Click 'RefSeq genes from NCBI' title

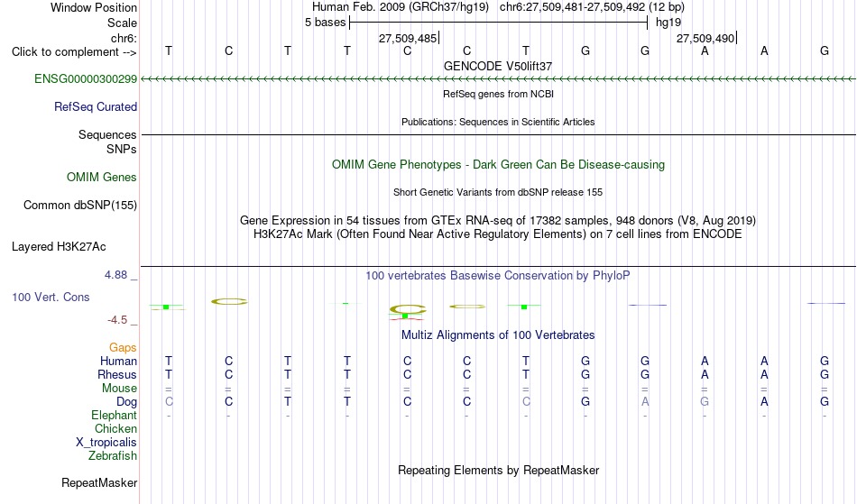point(498,94)
